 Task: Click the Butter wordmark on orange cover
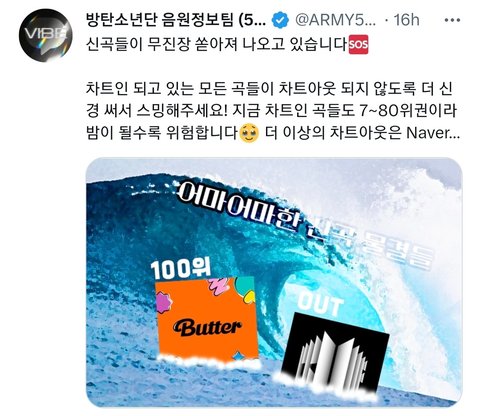tap(207, 328)
